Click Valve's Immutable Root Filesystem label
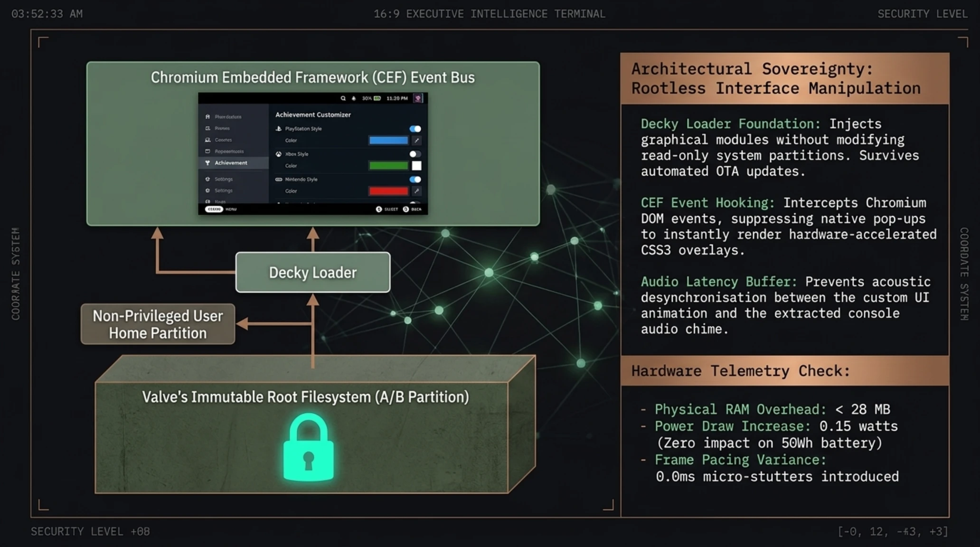 point(306,397)
